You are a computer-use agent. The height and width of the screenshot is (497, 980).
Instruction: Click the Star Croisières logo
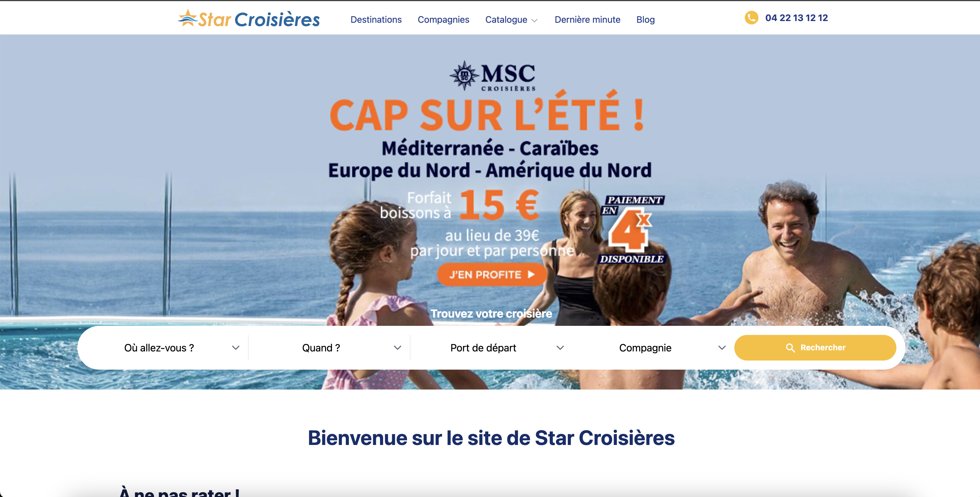pyautogui.click(x=249, y=19)
